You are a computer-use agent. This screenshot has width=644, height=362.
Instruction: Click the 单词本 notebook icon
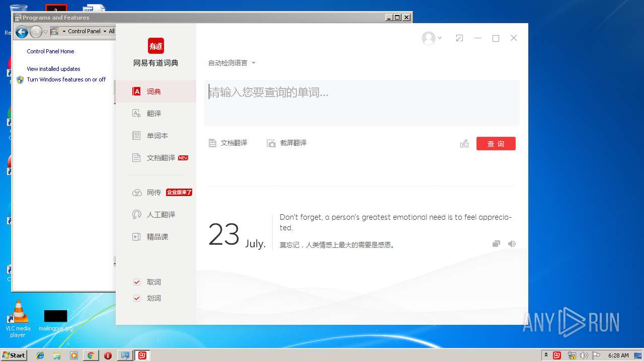[x=136, y=136]
